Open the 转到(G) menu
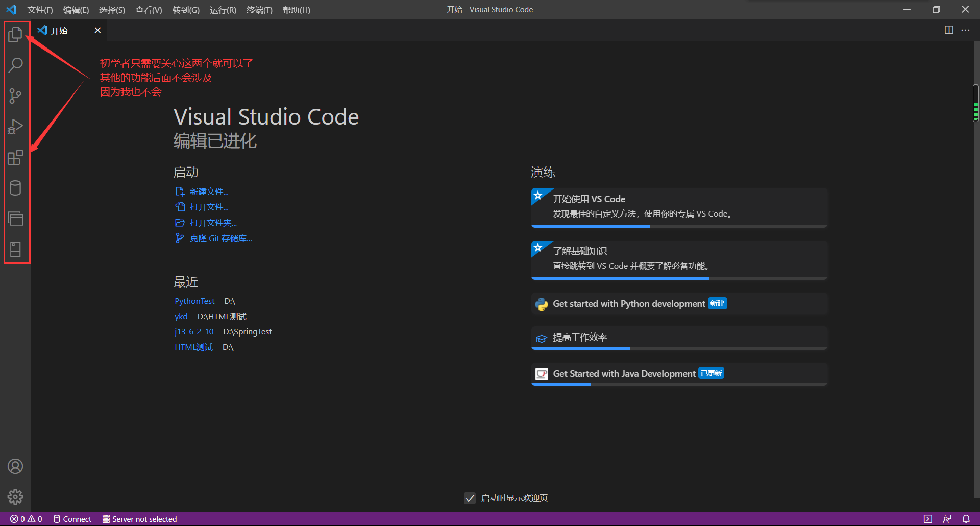This screenshot has height=526, width=980. (x=186, y=10)
